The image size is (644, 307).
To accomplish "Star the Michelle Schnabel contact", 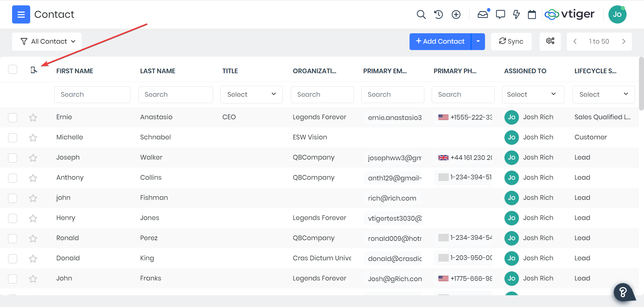I will [33, 138].
